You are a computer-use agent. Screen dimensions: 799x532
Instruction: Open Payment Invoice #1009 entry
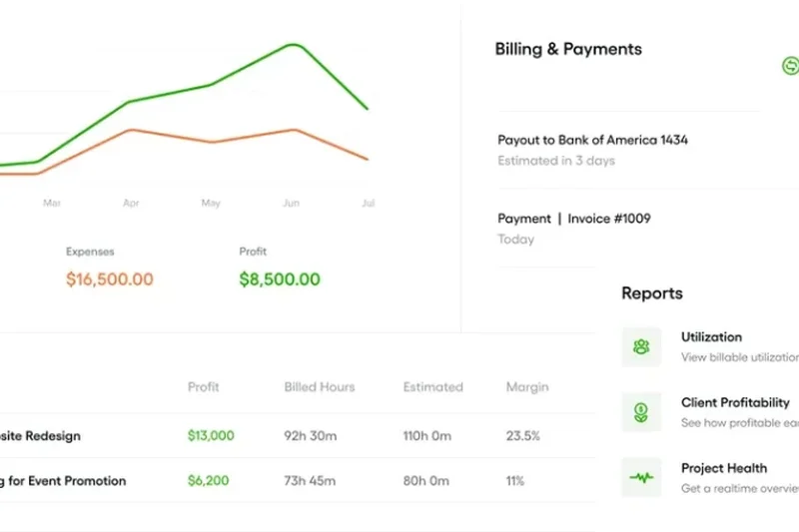[x=573, y=219]
